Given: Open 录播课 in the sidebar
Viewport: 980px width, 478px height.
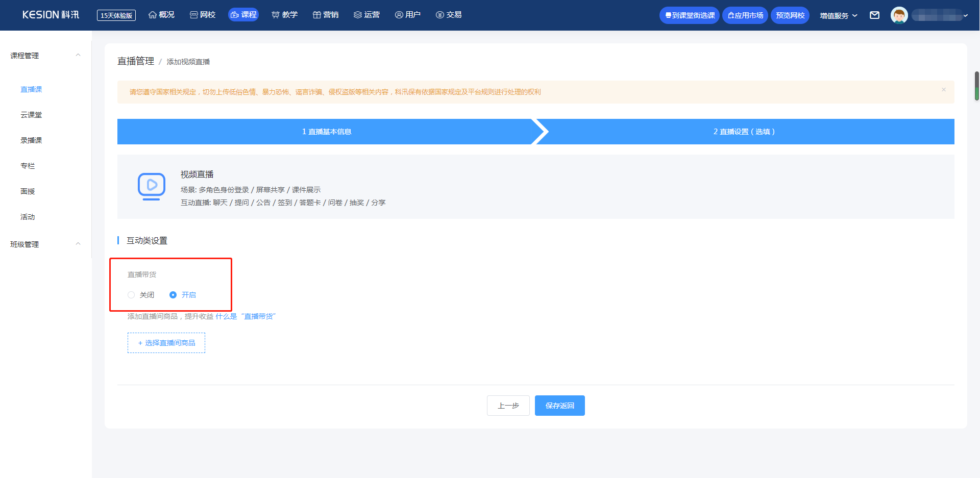Looking at the screenshot, I should click(31, 140).
